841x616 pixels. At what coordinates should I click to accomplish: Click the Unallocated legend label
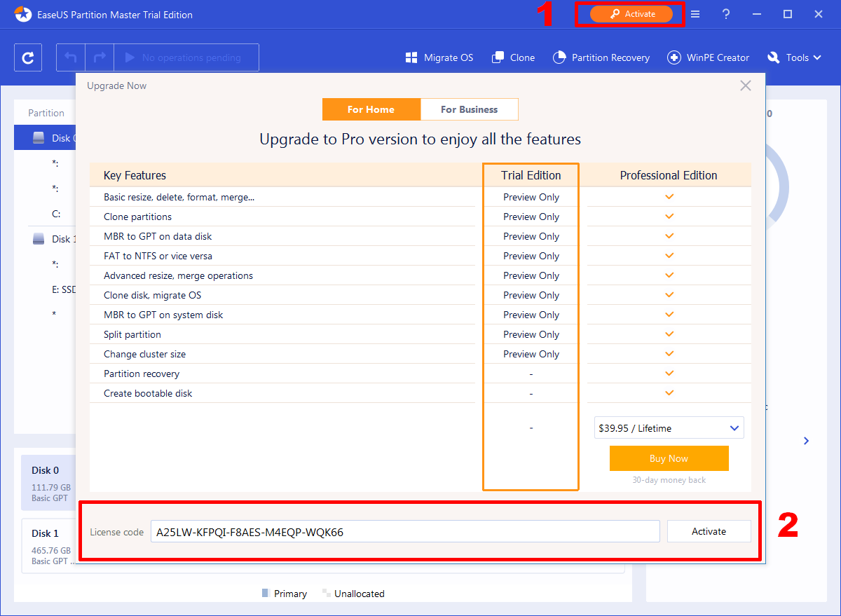360,594
